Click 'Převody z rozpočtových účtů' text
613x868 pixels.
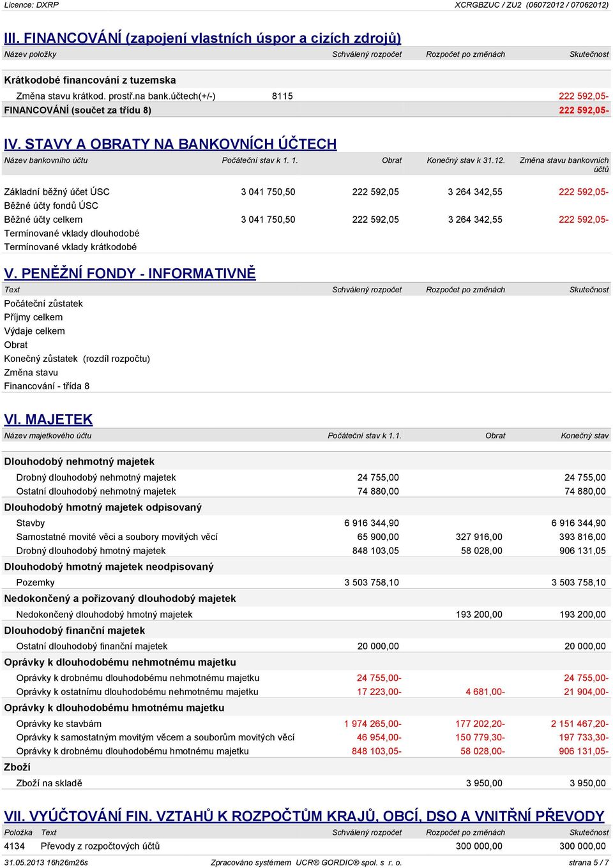pos(100,846)
